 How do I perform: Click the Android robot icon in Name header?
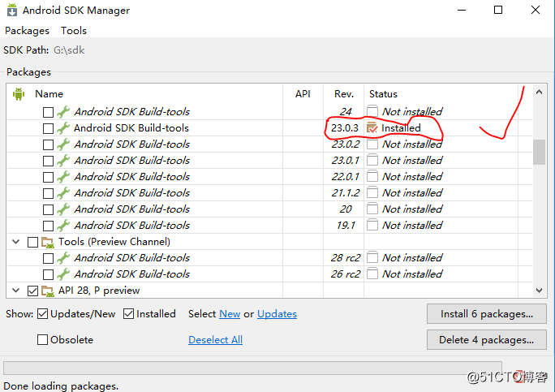tap(19, 94)
